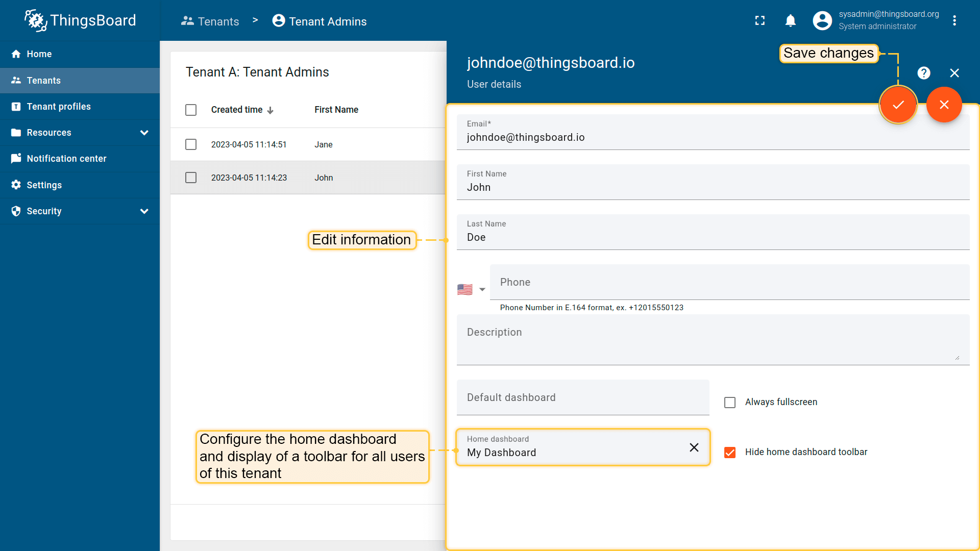Click the ThingsBoard logo
This screenshot has width=980, height=551.
81,20
